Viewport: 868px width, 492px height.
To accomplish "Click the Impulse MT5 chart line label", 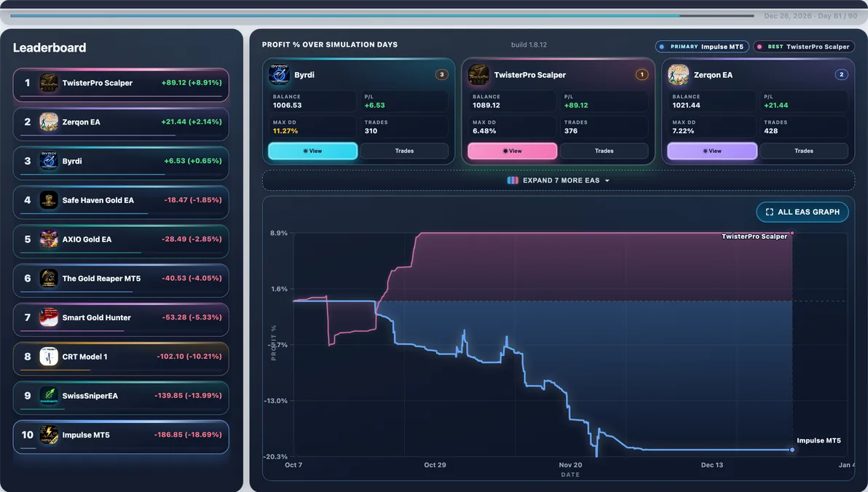I will click(x=818, y=440).
